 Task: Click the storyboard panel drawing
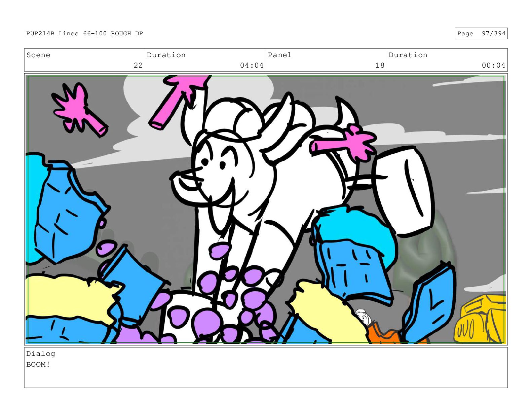(266, 209)
